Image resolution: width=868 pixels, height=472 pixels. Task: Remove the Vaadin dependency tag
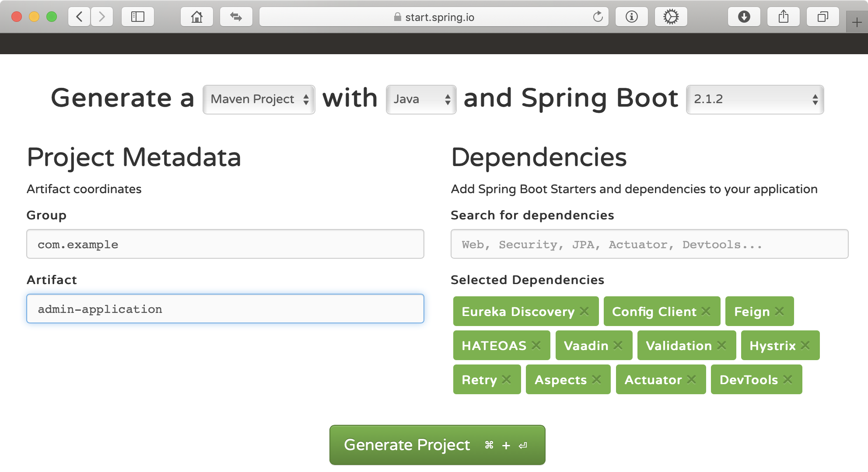click(618, 345)
